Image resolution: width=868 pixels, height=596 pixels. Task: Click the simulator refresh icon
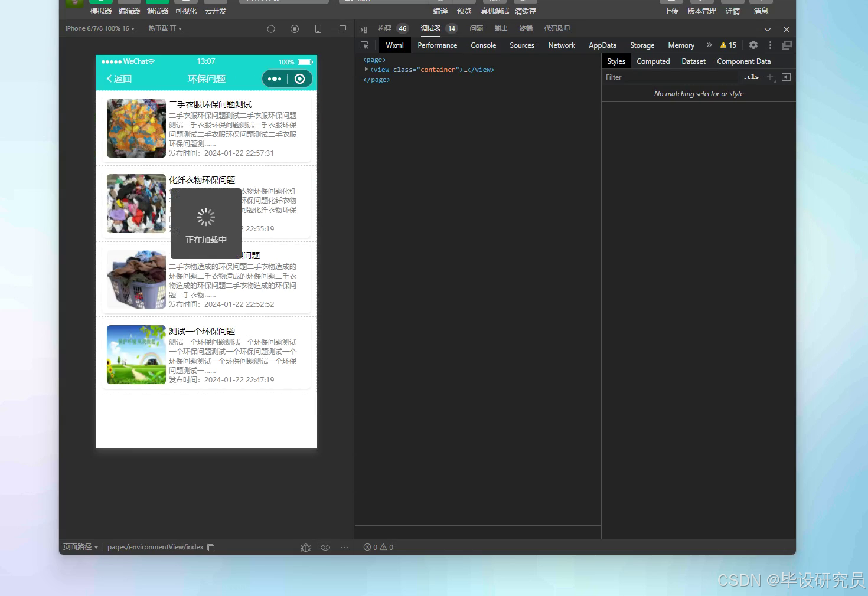271,29
